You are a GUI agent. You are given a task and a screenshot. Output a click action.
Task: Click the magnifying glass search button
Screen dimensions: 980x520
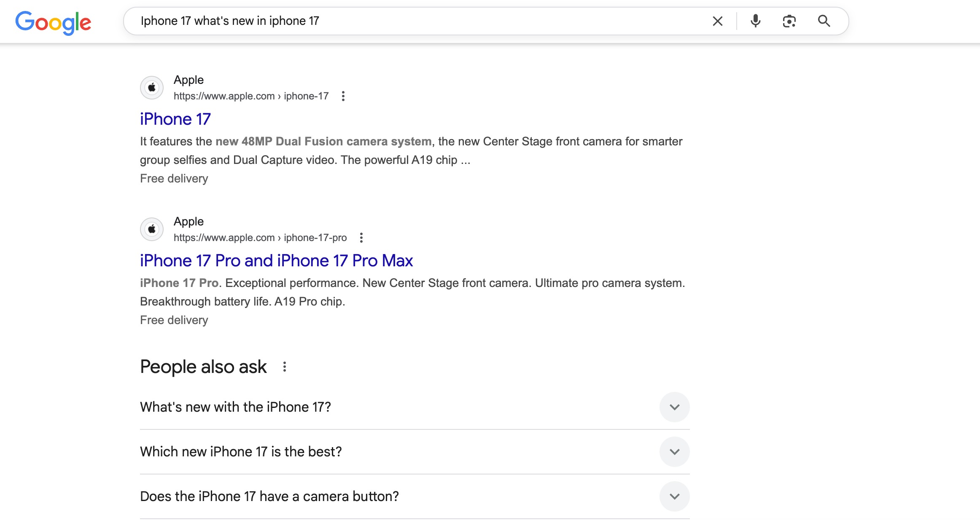[824, 21]
